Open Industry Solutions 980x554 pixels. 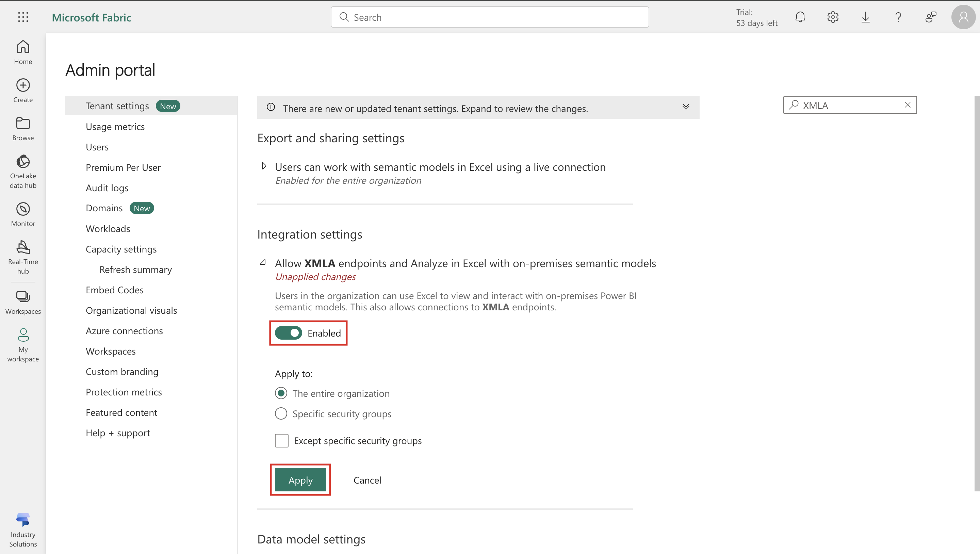pyautogui.click(x=23, y=529)
